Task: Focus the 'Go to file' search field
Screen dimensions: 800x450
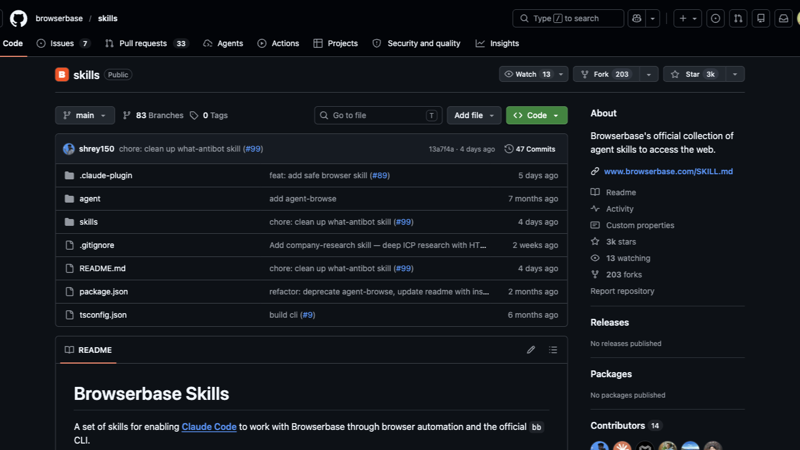Action: click(x=378, y=115)
